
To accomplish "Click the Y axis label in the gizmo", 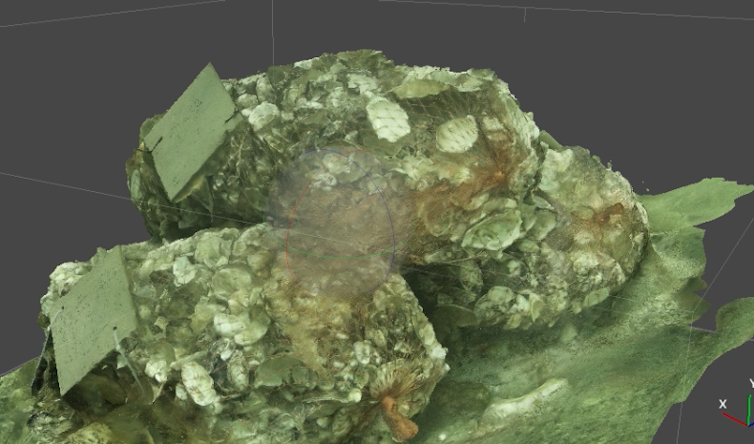I will coord(750,382).
